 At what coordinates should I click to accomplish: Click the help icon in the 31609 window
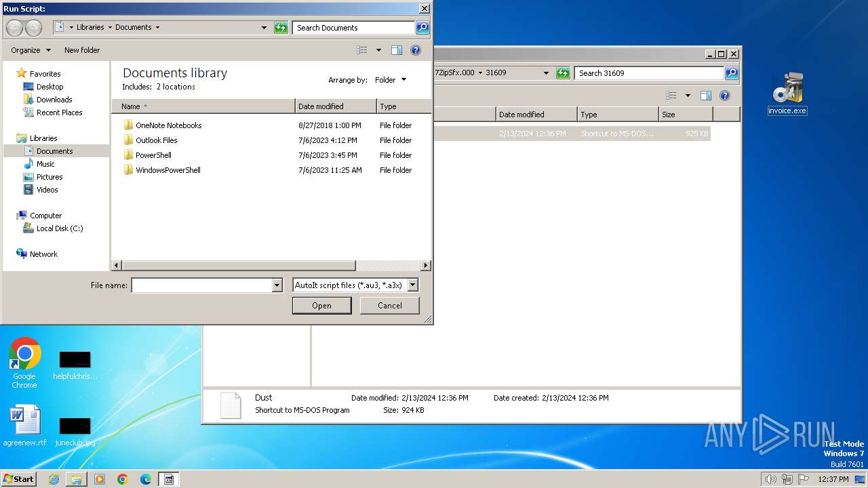tap(725, 96)
